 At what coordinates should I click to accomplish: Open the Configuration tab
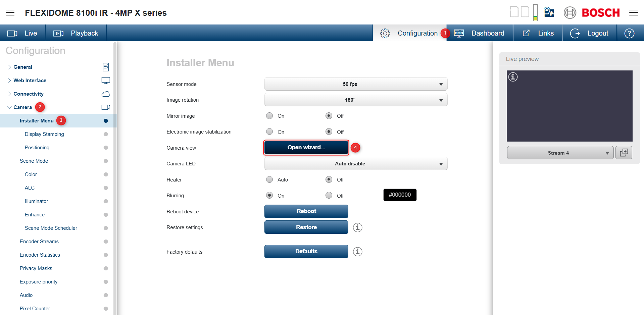[x=409, y=33]
